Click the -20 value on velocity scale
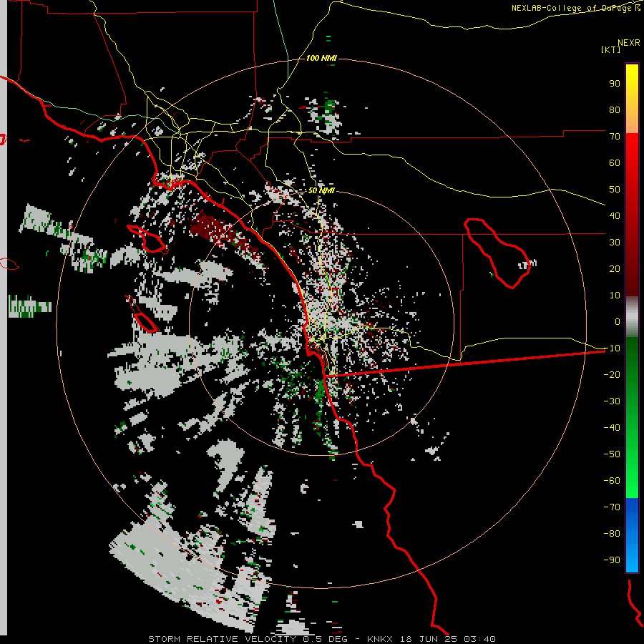 click(612, 374)
